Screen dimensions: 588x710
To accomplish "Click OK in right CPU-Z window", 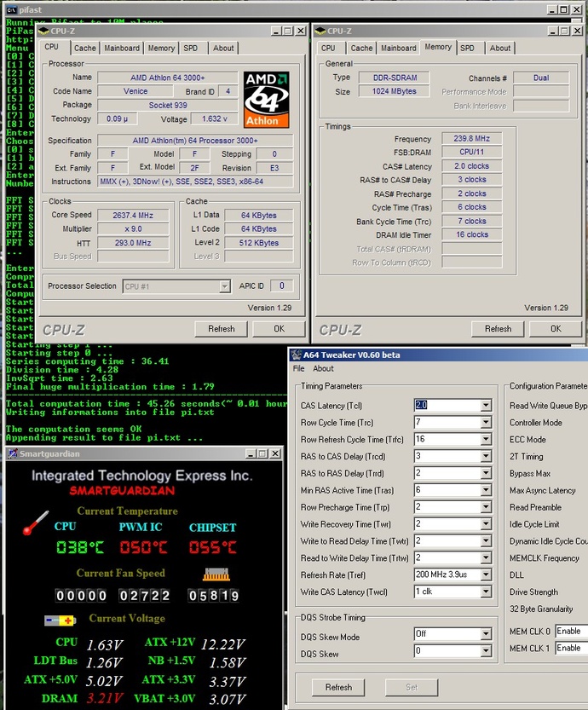I will click(x=556, y=329).
